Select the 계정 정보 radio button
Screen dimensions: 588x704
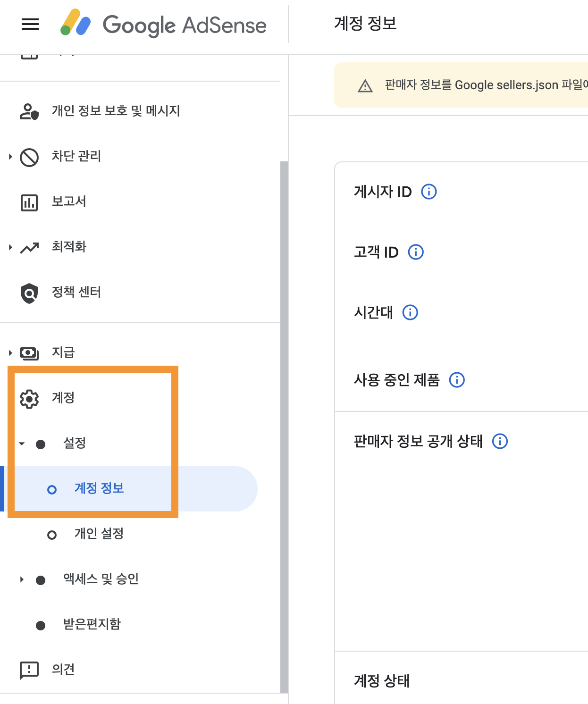(52, 490)
